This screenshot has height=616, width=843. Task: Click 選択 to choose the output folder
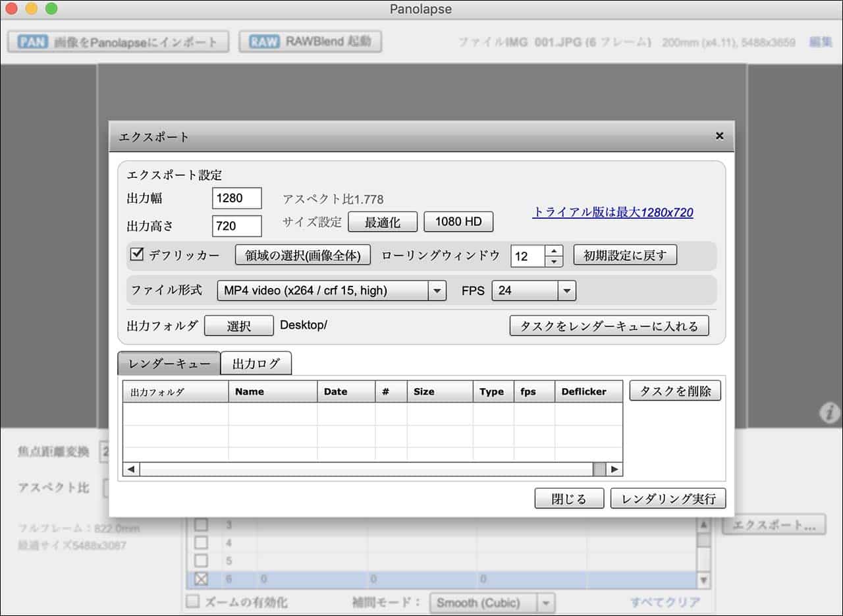point(238,325)
